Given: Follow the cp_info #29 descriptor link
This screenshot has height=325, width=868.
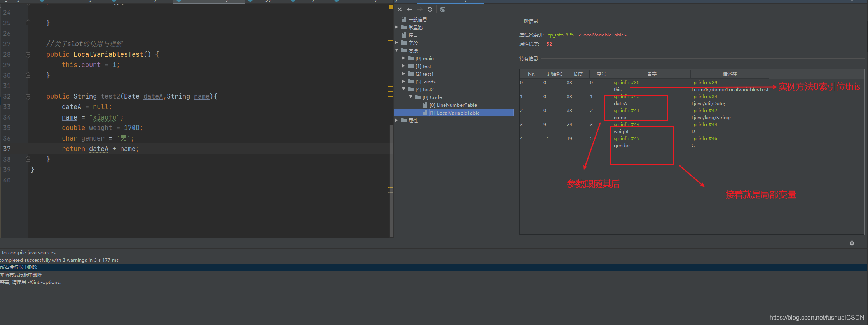Looking at the screenshot, I should coord(704,83).
